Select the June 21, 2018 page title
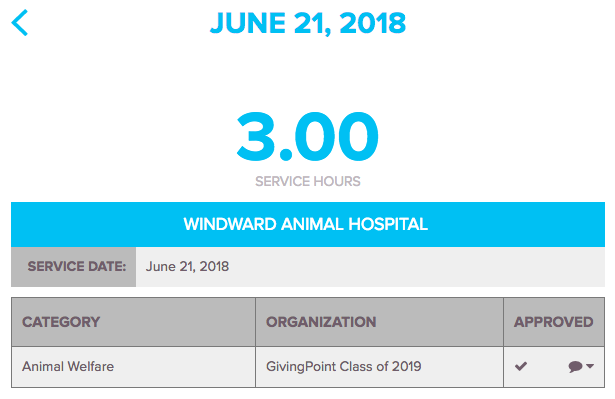This screenshot has height=399, width=615. click(x=308, y=23)
